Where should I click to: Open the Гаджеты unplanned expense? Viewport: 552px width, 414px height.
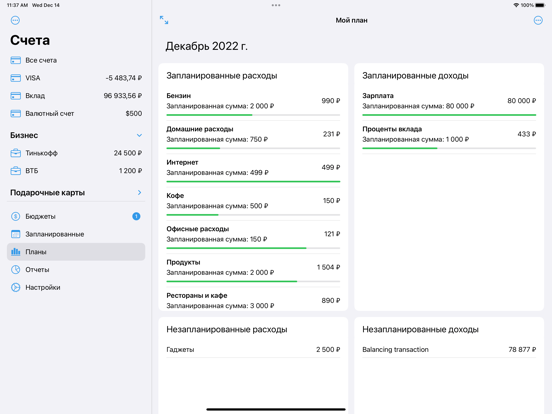(x=253, y=350)
